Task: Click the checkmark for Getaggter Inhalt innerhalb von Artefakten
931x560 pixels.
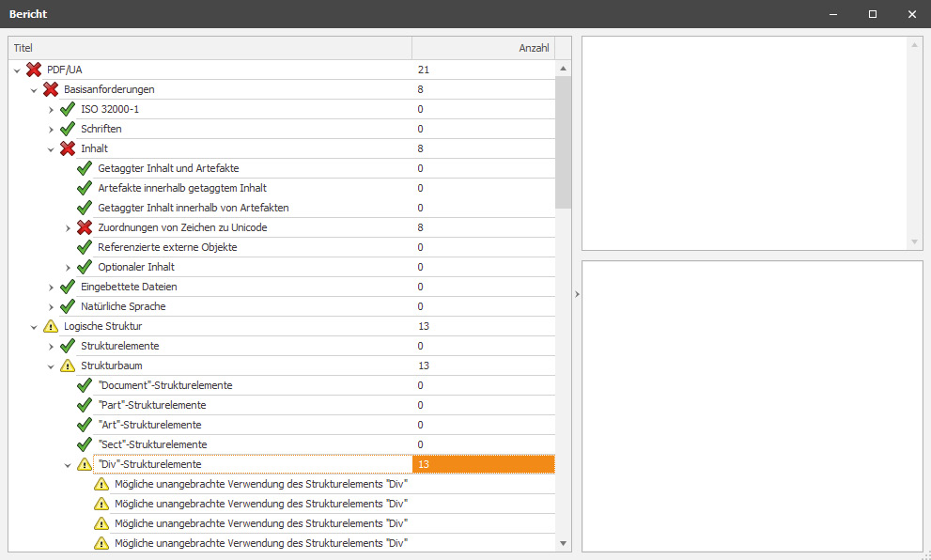Action: (x=85, y=208)
